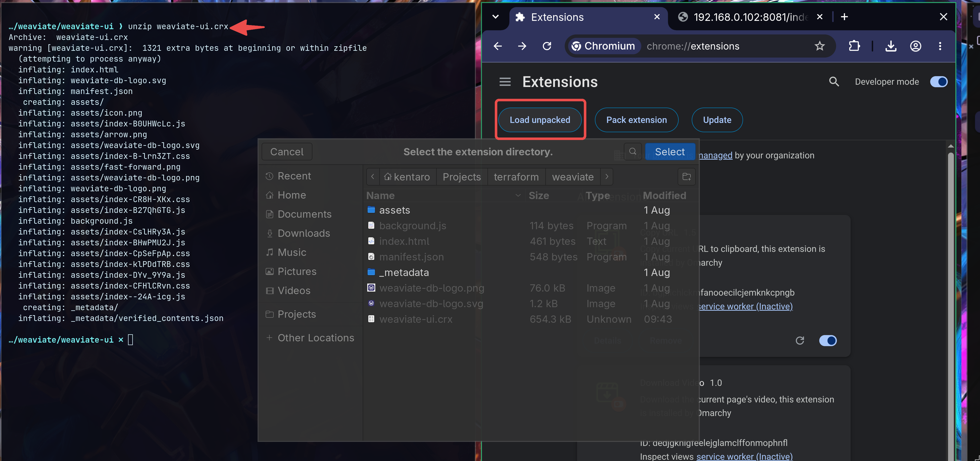Click the breadcrumb left chevron
The image size is (980, 461).
coord(373,177)
